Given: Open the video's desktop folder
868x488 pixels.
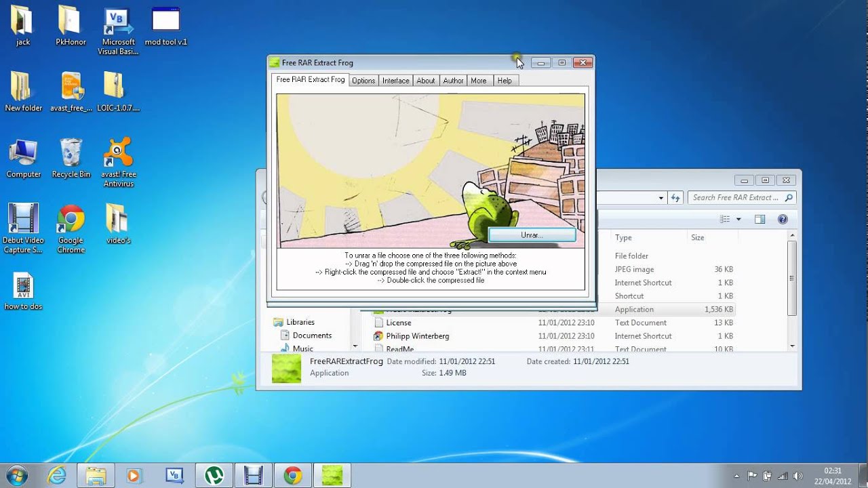Looking at the screenshot, I should 118,224.
